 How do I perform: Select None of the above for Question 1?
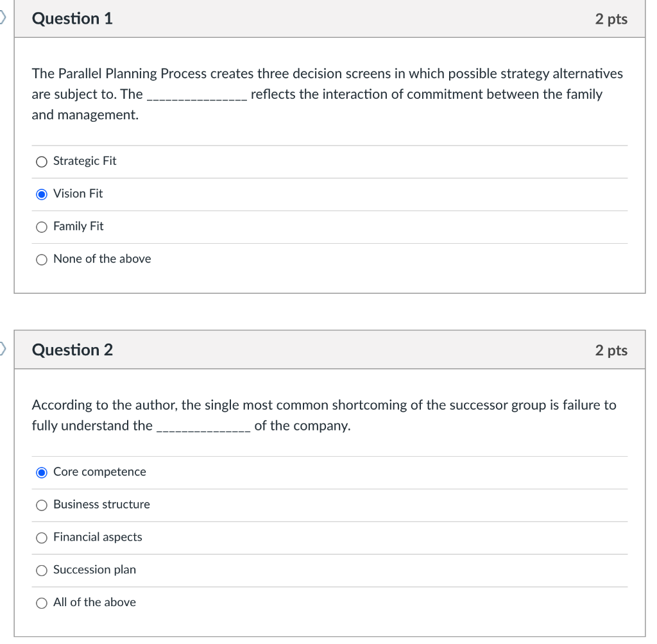(41, 259)
